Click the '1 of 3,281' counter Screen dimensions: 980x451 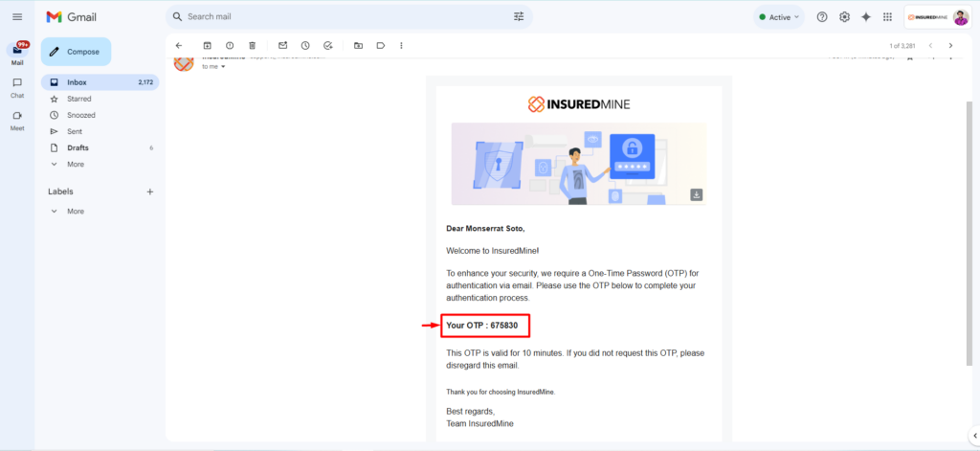coord(902,46)
